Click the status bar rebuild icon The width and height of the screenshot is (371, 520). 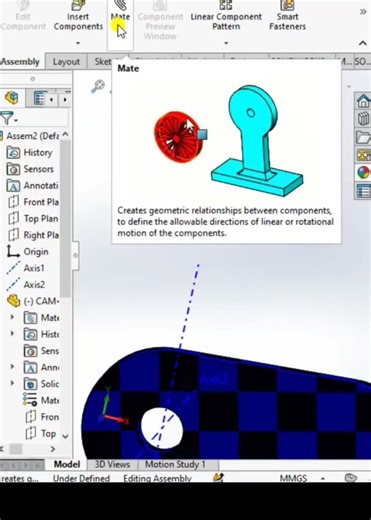218,478
